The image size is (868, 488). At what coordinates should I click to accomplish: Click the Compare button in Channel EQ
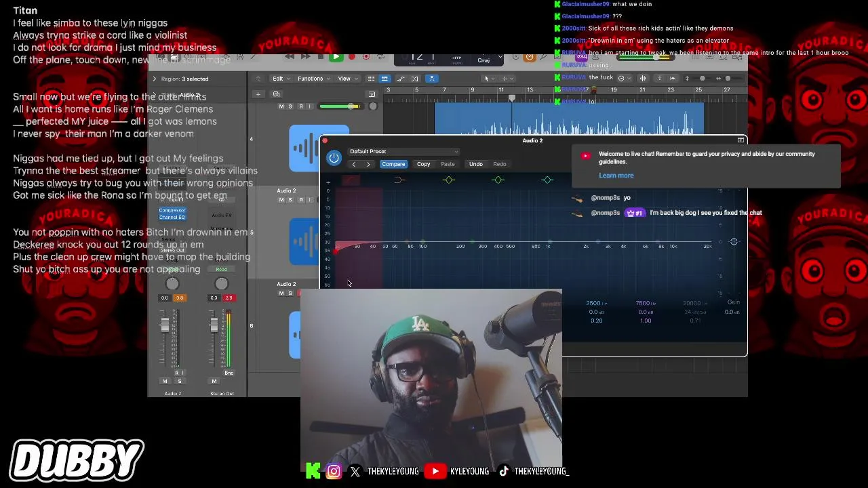pyautogui.click(x=393, y=164)
